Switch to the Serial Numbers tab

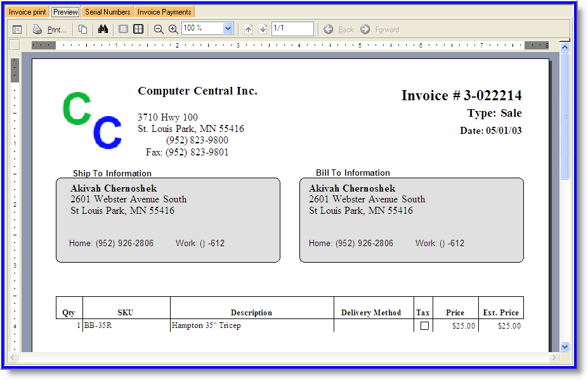pyautogui.click(x=107, y=12)
